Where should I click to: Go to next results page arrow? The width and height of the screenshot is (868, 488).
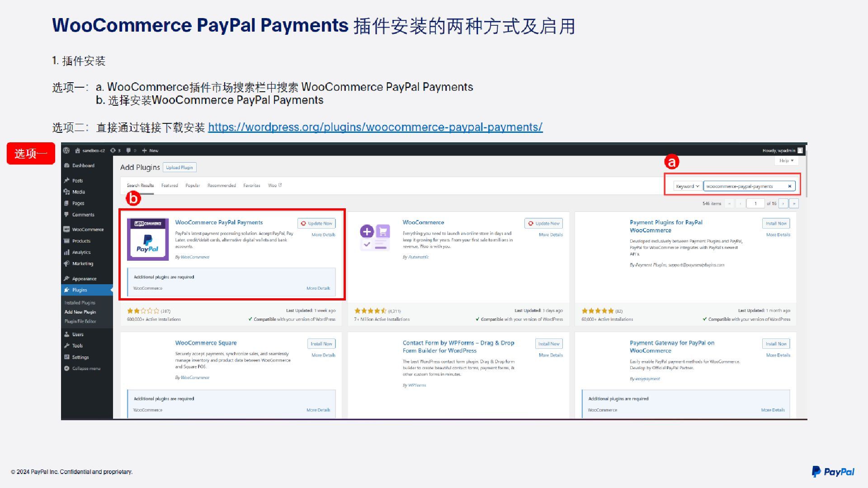783,203
